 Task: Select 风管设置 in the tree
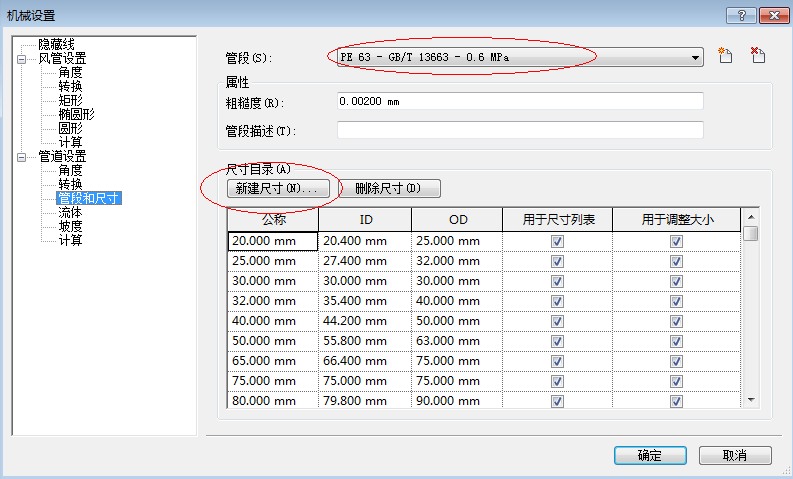62,59
